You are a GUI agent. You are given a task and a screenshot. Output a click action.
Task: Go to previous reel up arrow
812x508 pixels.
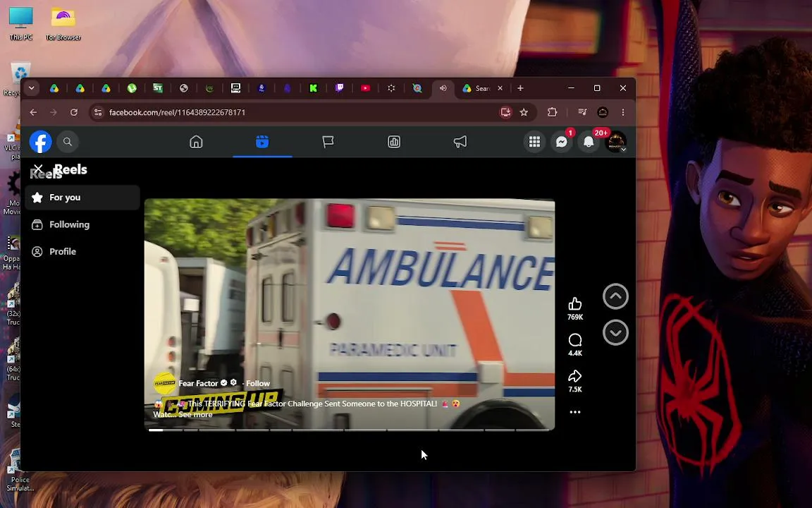[x=615, y=296]
